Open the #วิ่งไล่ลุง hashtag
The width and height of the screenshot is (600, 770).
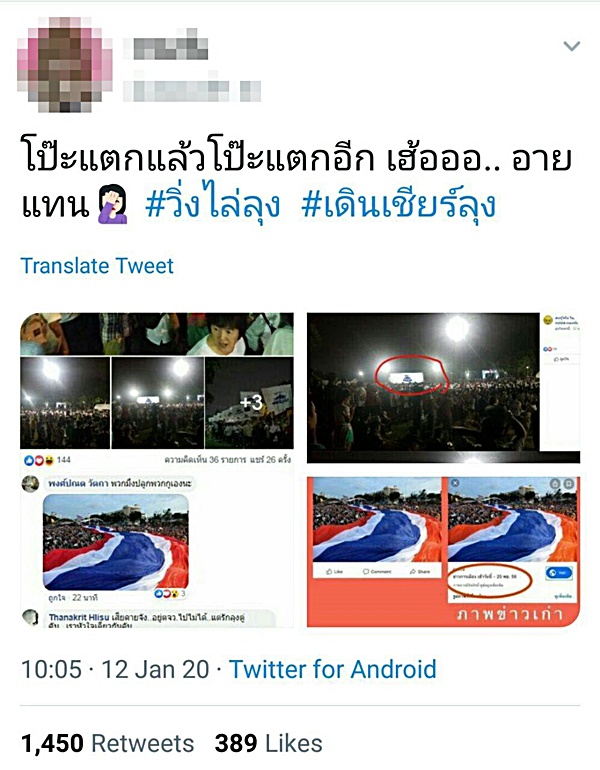point(213,205)
